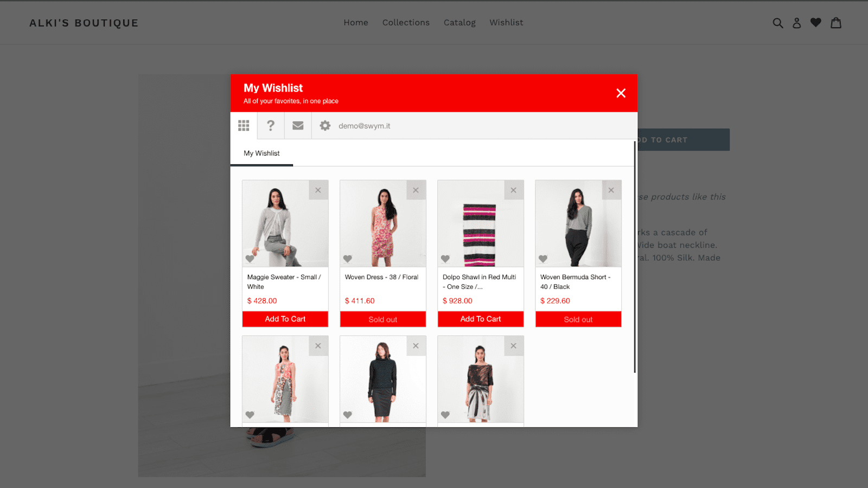Go to Home in navigation
868x488 pixels.
point(356,23)
